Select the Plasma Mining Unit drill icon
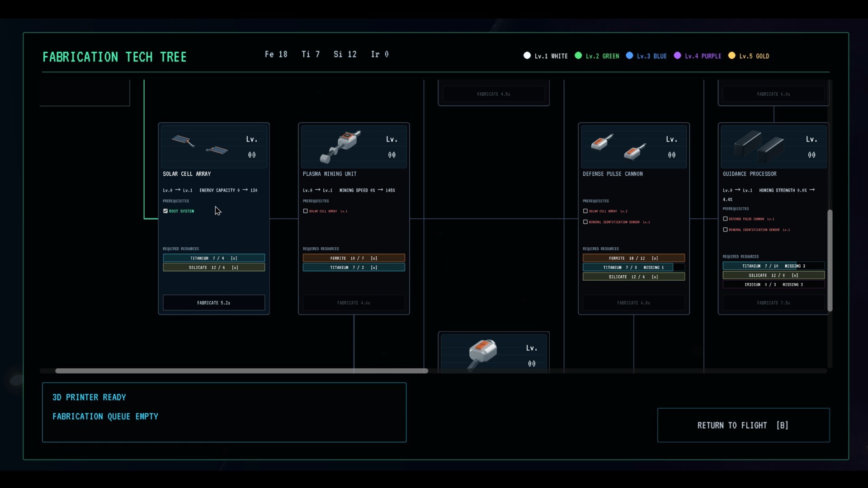Viewport: 868px width, 488px height. click(x=340, y=147)
